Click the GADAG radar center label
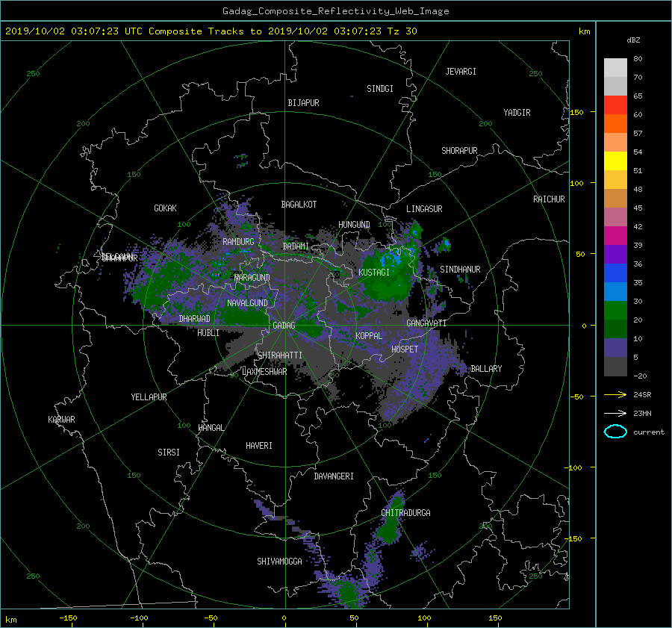This screenshot has width=672, height=628. (x=284, y=326)
